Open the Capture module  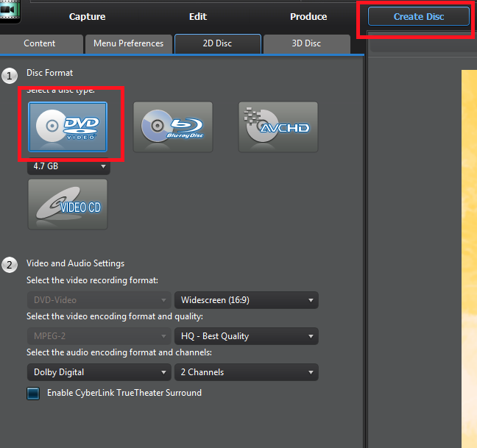(88, 16)
